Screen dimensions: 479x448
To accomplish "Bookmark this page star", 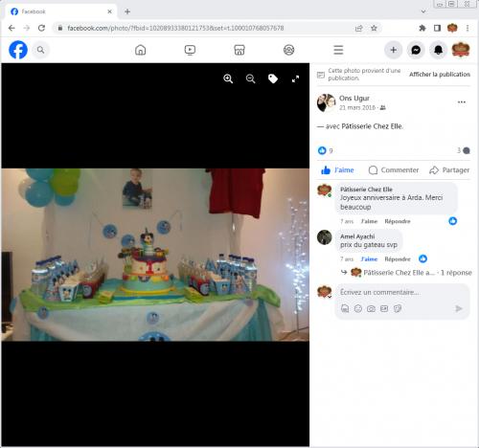I will point(374,28).
